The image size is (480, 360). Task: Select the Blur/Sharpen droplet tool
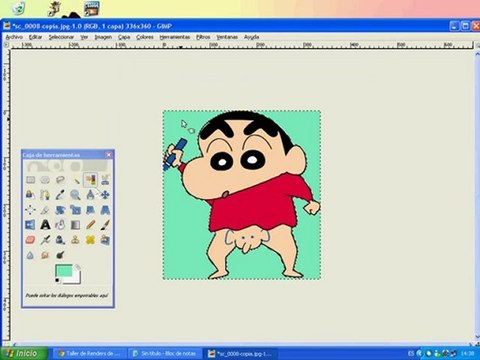pyautogui.click(x=30, y=255)
